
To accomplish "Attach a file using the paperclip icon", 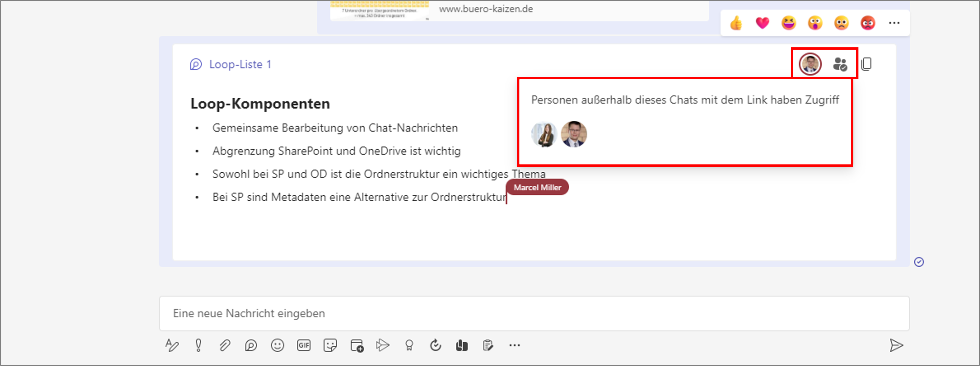I will (224, 345).
